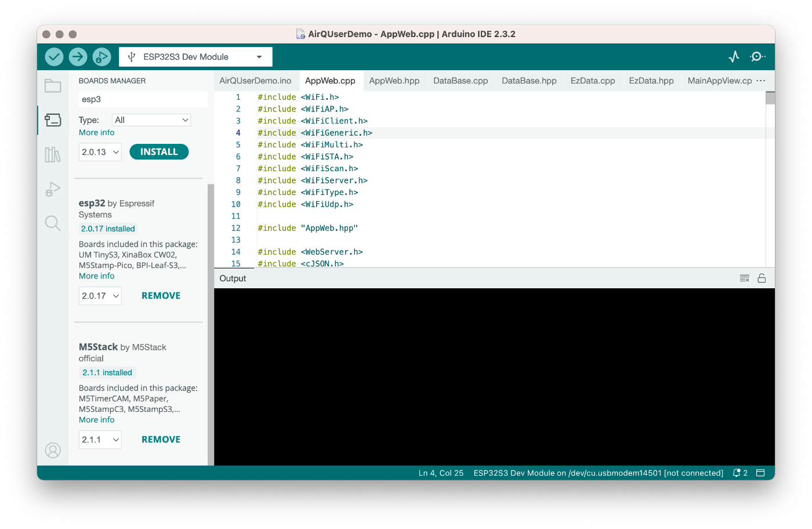The image size is (812, 529).
Task: Open the Serial Plotter
Action: tap(734, 57)
